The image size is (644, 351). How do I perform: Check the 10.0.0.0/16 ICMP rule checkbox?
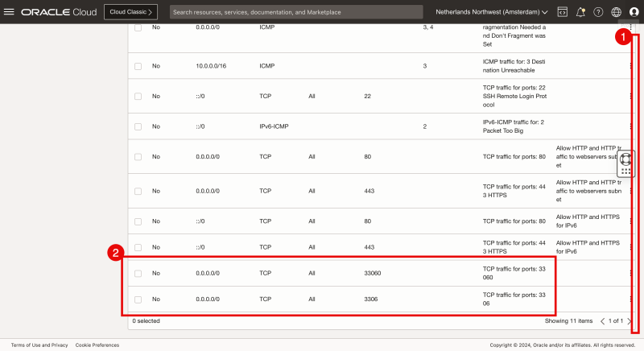[x=138, y=66]
